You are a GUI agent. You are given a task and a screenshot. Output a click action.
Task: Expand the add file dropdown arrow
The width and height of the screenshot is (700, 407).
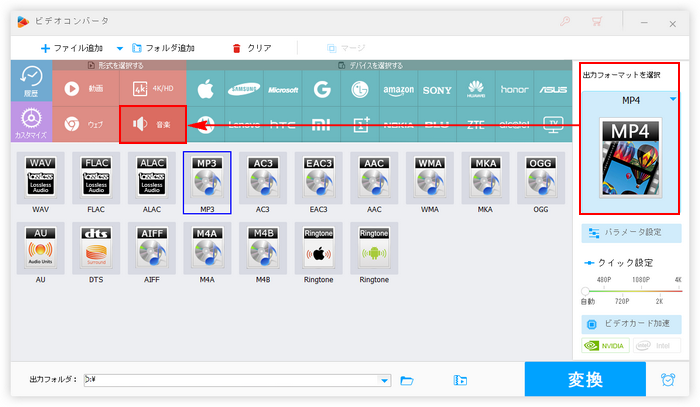tap(120, 48)
